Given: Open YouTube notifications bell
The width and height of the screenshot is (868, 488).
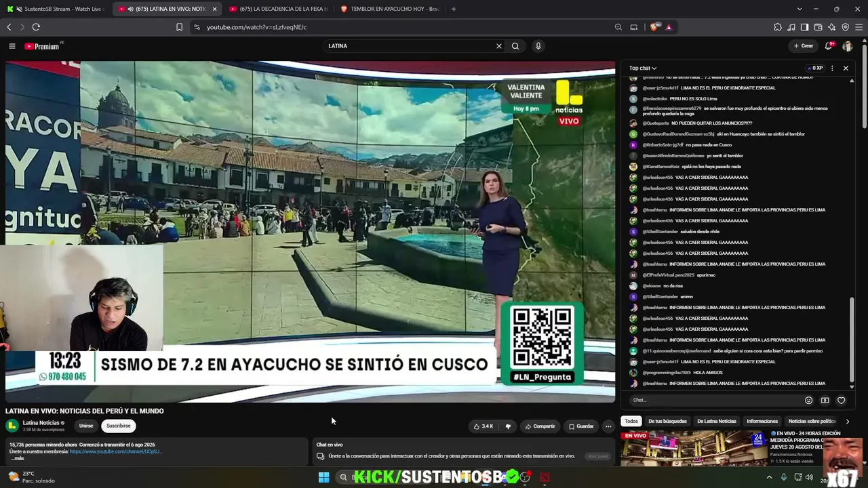Looking at the screenshot, I should [828, 46].
